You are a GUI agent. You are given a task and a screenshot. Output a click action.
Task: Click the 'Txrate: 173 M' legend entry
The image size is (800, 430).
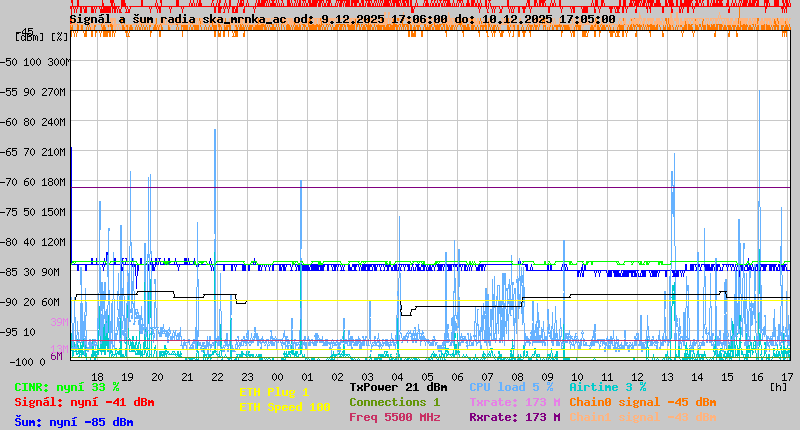pyautogui.click(x=515, y=402)
